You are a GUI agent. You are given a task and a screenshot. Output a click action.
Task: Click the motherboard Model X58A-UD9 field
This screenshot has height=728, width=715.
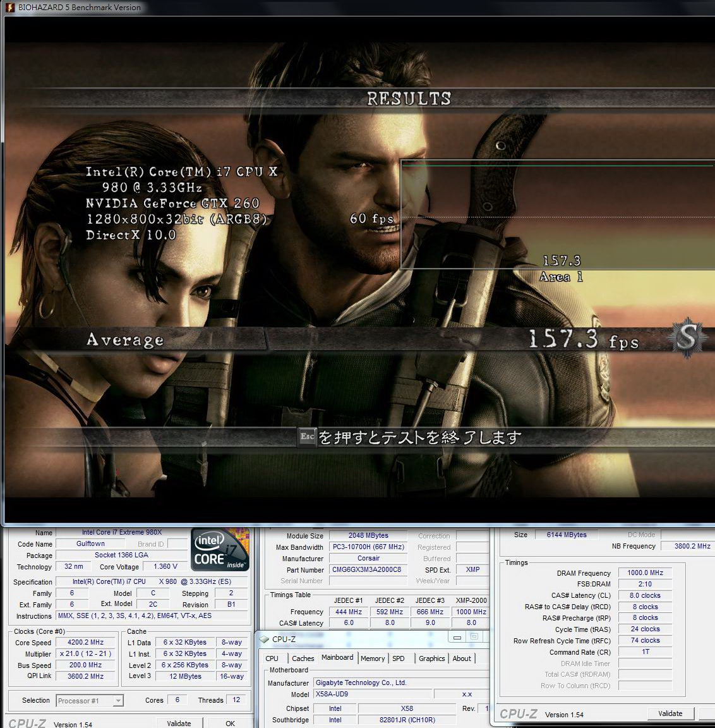tap(373, 694)
